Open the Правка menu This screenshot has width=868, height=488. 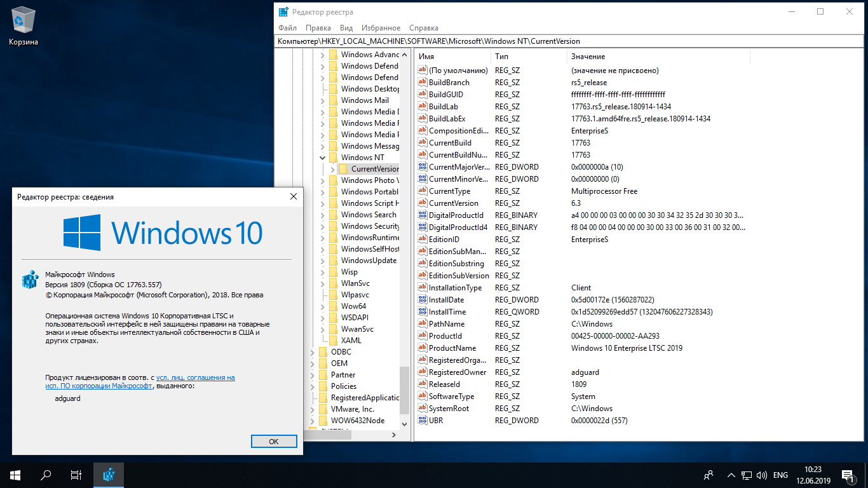point(318,28)
